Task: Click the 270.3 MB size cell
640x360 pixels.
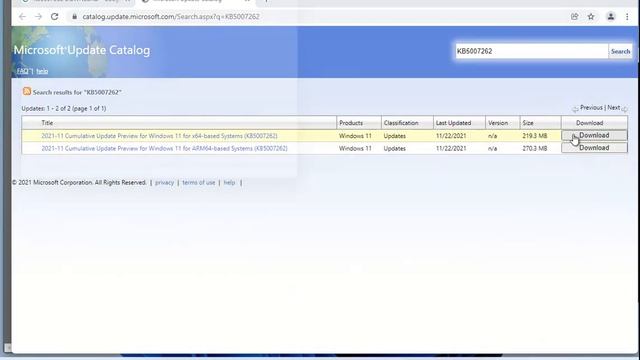Action: tap(535, 149)
